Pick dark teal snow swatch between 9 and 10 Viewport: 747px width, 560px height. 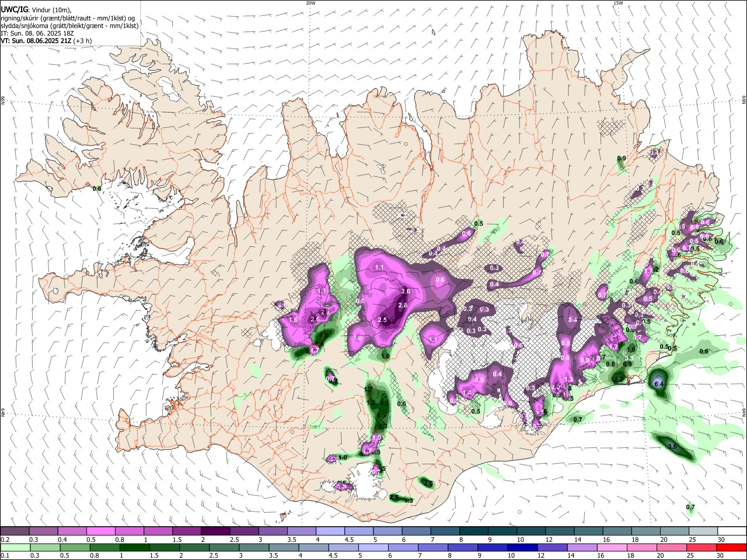coord(502,531)
